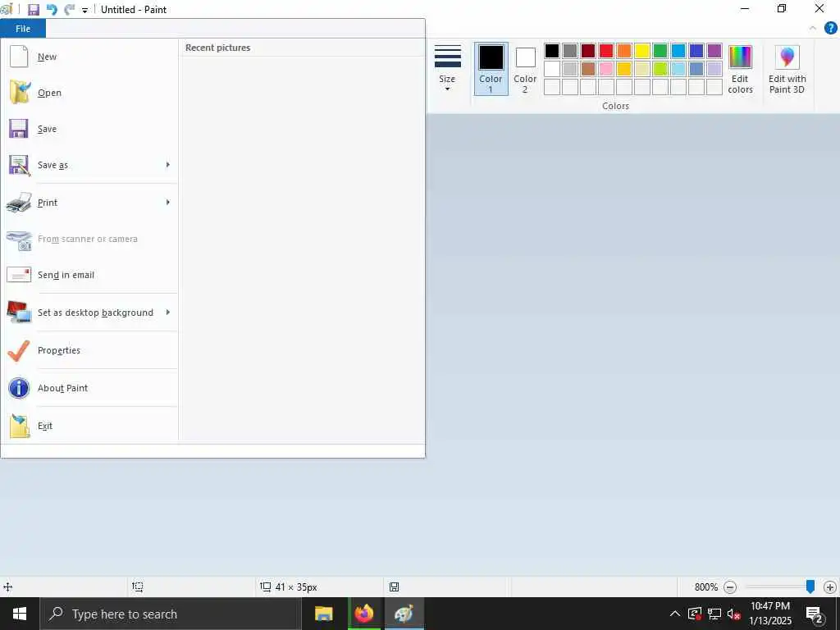Click the Redo arrow in title bar

click(x=69, y=10)
